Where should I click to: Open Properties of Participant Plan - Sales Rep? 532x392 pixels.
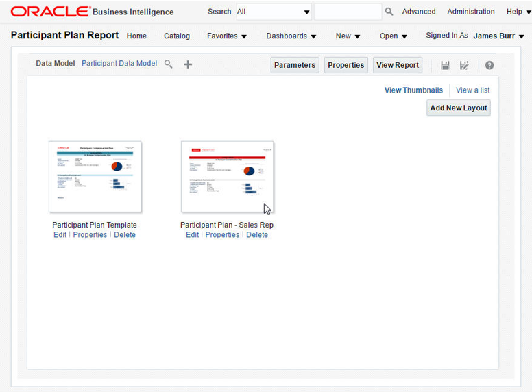[x=222, y=234]
